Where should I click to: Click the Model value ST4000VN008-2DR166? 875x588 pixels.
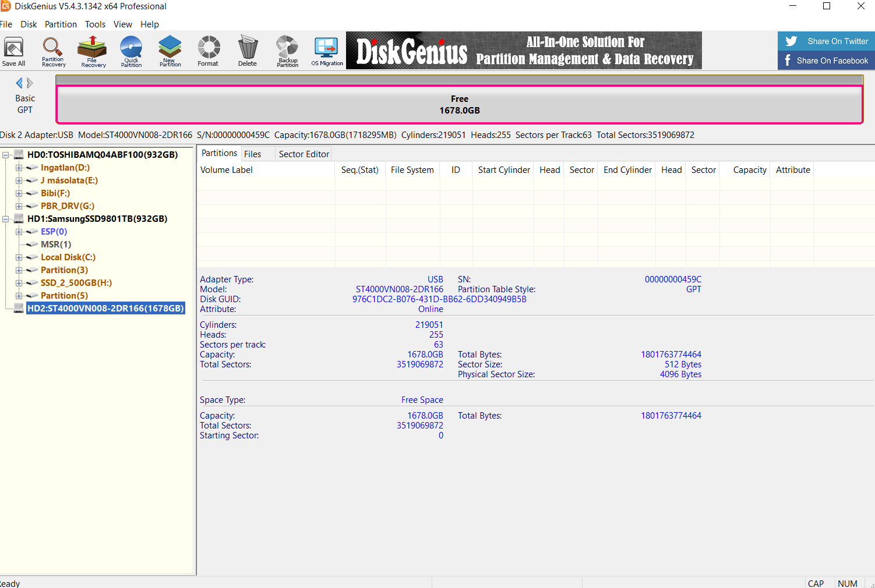[x=400, y=289]
